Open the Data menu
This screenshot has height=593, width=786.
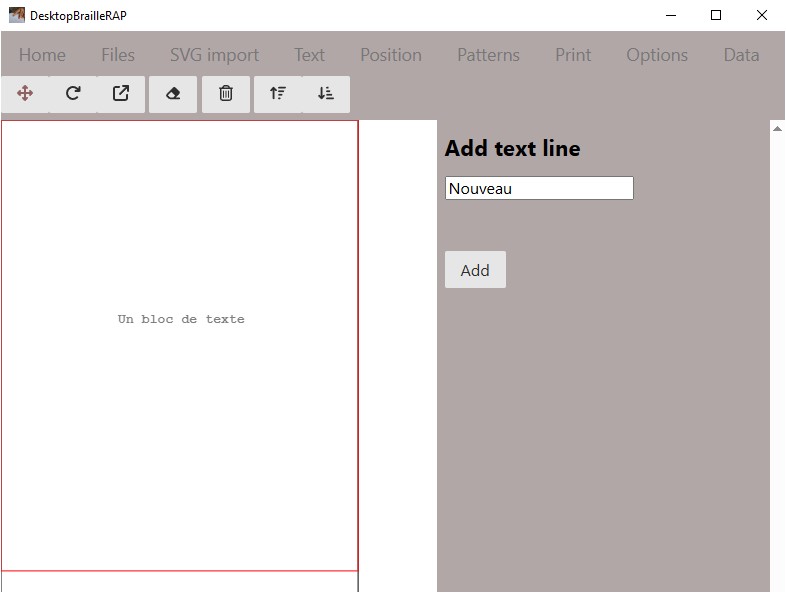(741, 55)
